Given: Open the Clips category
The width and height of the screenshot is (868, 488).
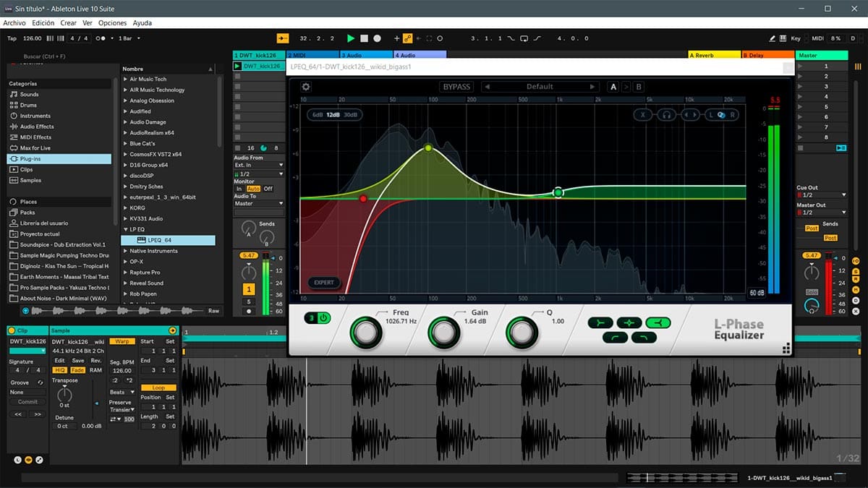Looking at the screenshot, I should [x=26, y=169].
